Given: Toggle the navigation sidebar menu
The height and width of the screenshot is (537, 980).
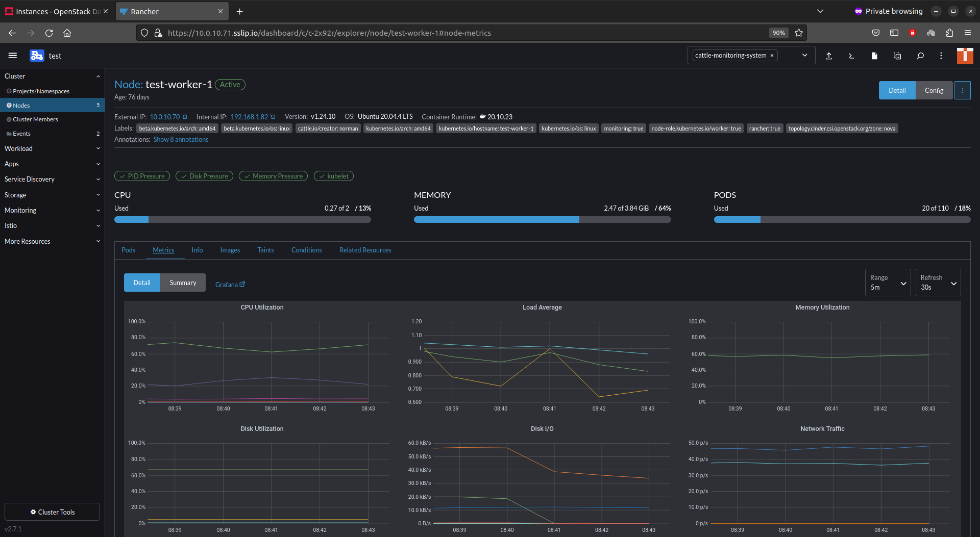Looking at the screenshot, I should [x=13, y=56].
